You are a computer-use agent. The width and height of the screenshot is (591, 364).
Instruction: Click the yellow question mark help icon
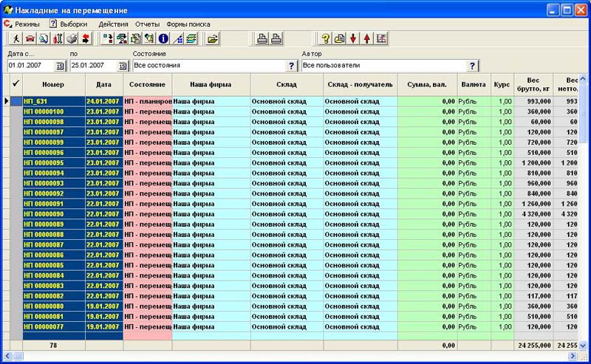click(325, 39)
